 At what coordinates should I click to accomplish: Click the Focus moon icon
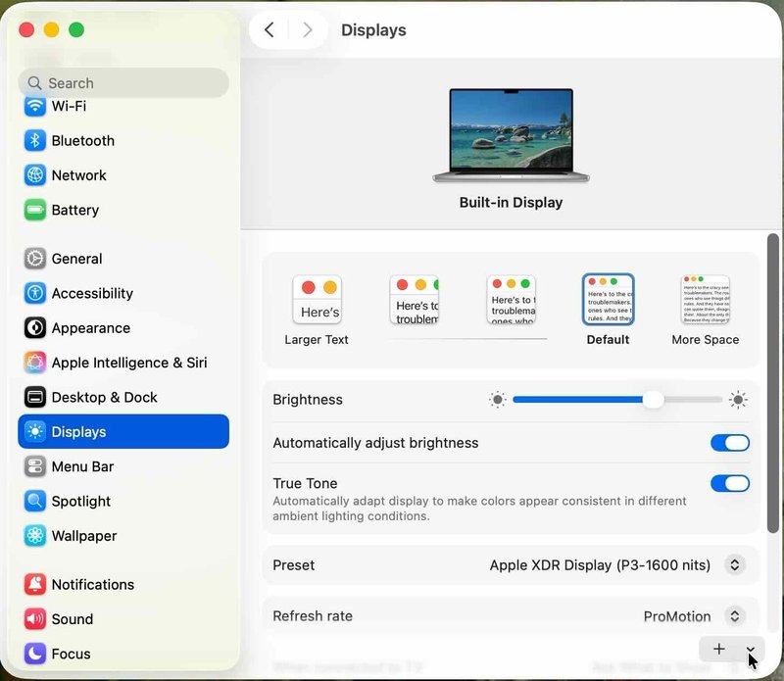click(35, 654)
